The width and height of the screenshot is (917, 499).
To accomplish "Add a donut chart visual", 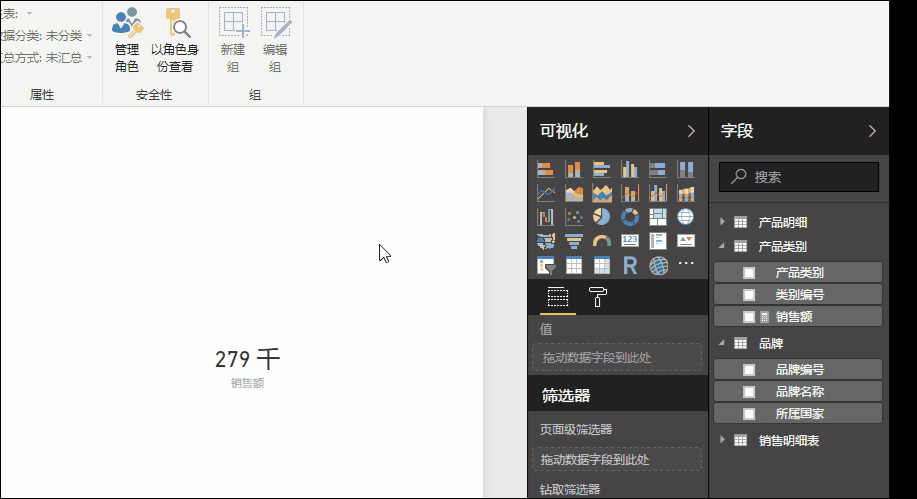I will point(629,217).
